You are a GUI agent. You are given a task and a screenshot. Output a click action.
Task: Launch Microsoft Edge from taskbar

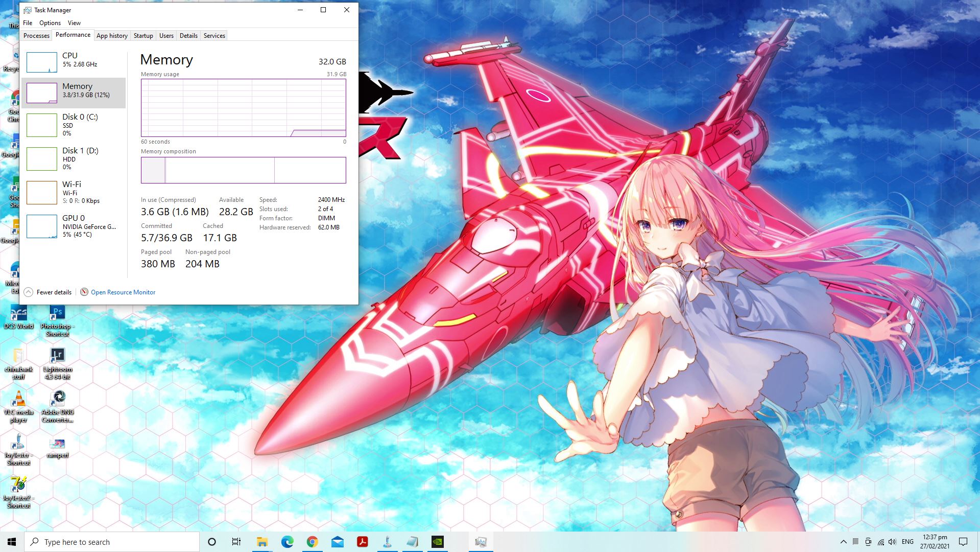click(x=288, y=542)
